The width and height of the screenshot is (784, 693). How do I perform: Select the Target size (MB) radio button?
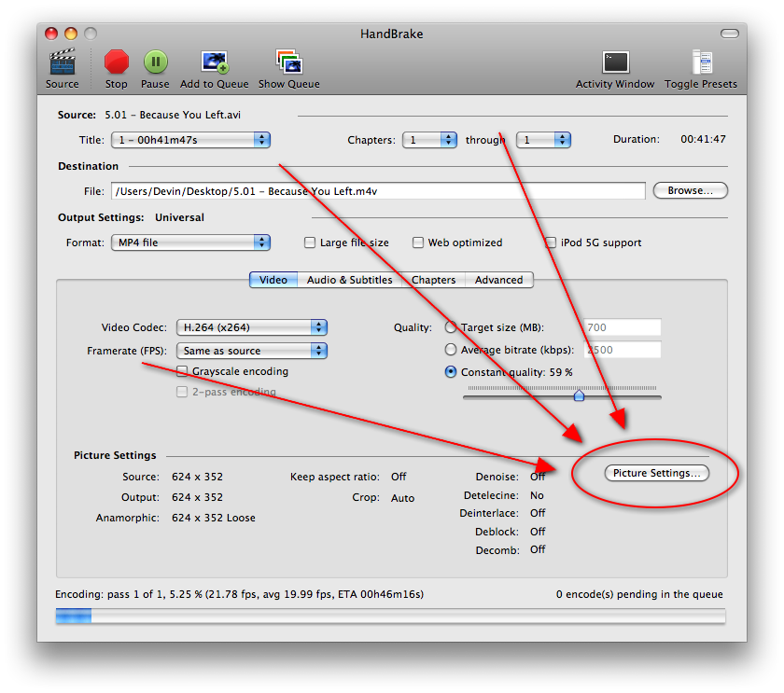[x=451, y=327]
